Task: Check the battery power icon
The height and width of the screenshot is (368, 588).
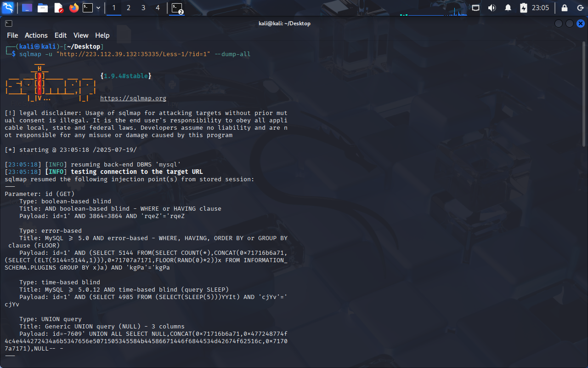Action: 524,8
